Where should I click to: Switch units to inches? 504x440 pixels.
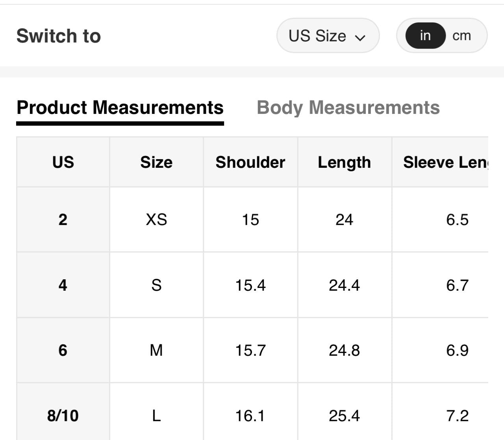click(x=425, y=36)
